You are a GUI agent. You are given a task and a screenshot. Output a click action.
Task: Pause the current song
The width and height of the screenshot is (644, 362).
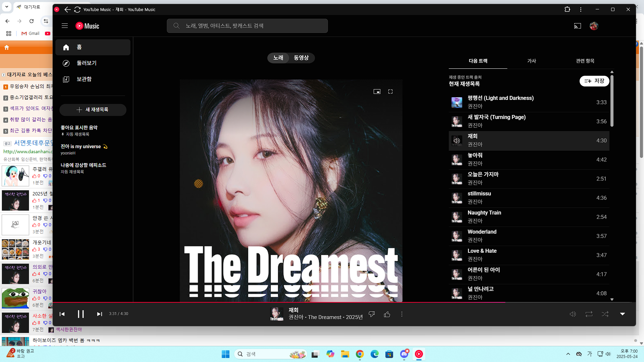click(x=80, y=314)
